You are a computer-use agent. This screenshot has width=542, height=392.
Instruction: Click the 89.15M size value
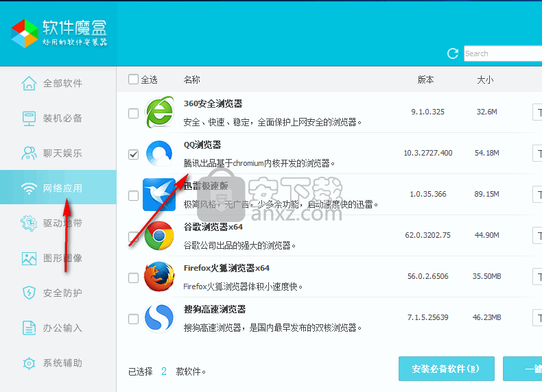(486, 194)
